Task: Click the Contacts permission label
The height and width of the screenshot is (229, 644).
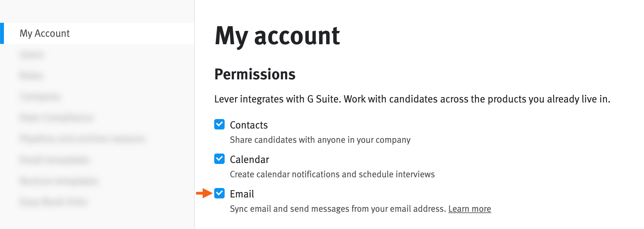Action: tap(249, 125)
